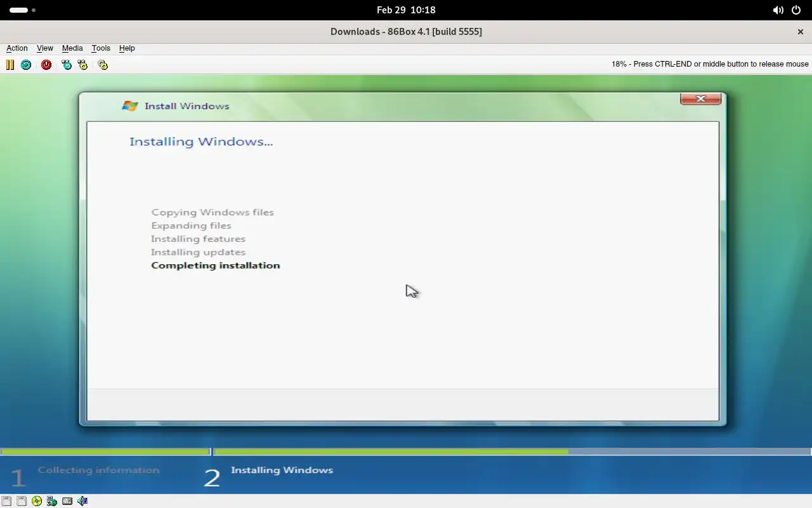This screenshot has width=812, height=508.
Task: Open the Action menu
Action: pyautogui.click(x=17, y=48)
